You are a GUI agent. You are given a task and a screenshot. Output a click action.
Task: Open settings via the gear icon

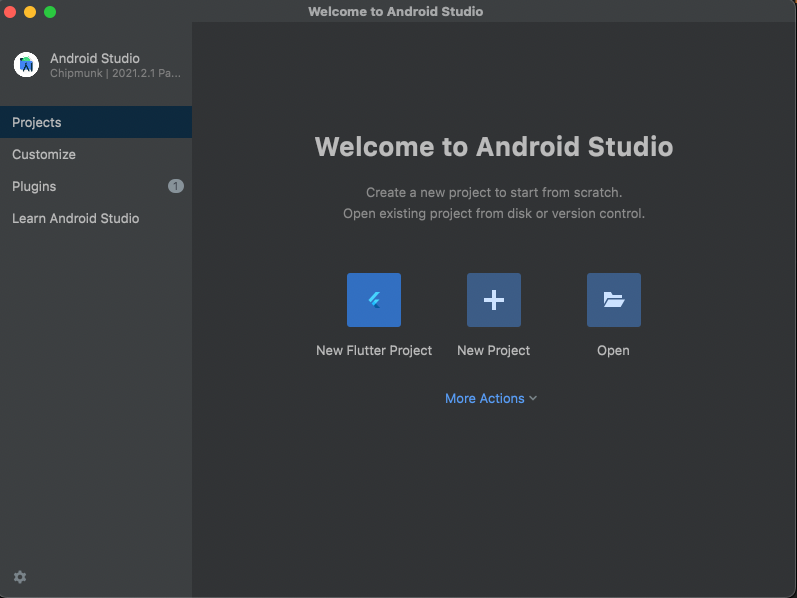pyautogui.click(x=20, y=577)
